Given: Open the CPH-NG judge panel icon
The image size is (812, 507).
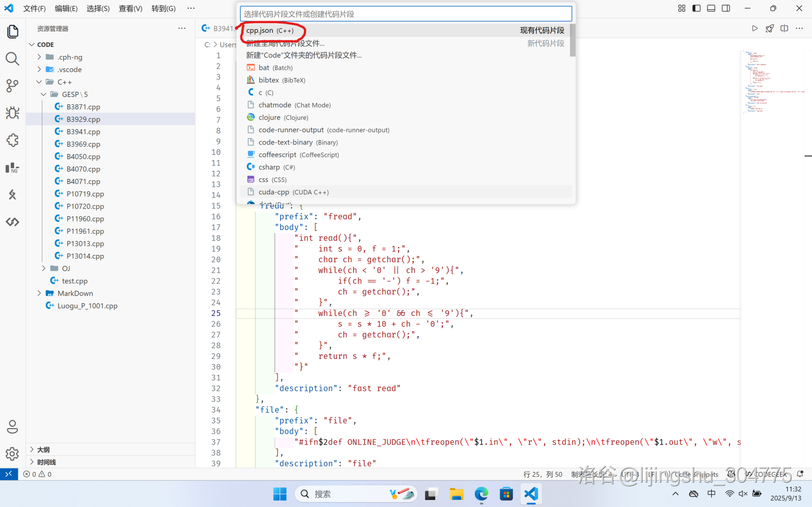Looking at the screenshot, I should [x=13, y=168].
